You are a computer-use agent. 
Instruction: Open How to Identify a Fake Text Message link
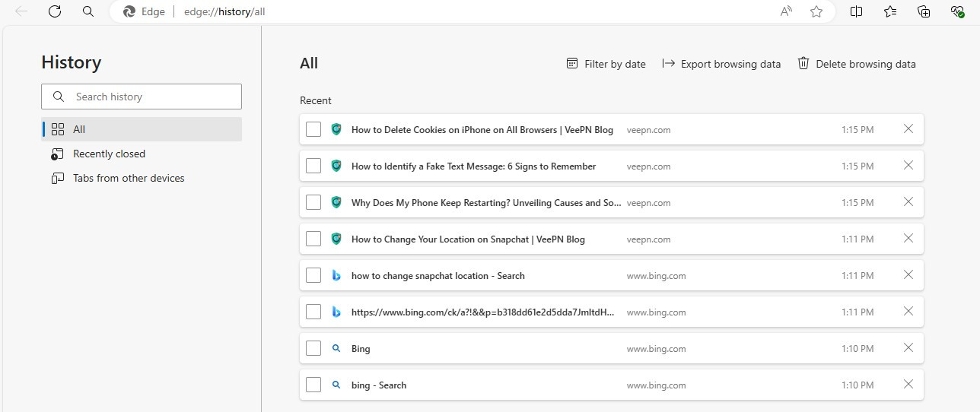473,166
